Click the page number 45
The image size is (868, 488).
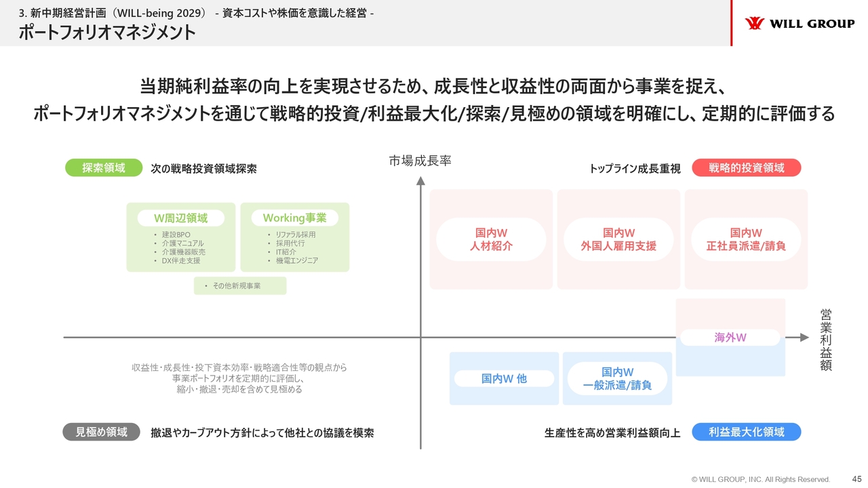click(856, 479)
